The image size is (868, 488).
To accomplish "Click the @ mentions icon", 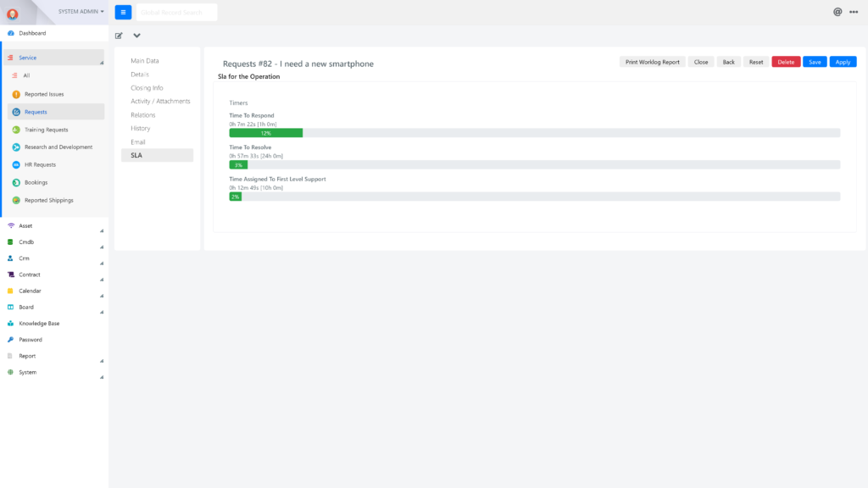I will [837, 12].
